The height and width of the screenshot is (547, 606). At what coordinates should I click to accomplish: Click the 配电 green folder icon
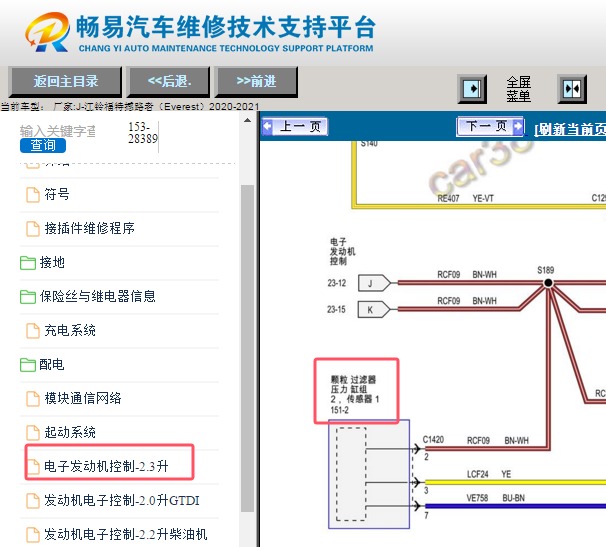(28, 365)
